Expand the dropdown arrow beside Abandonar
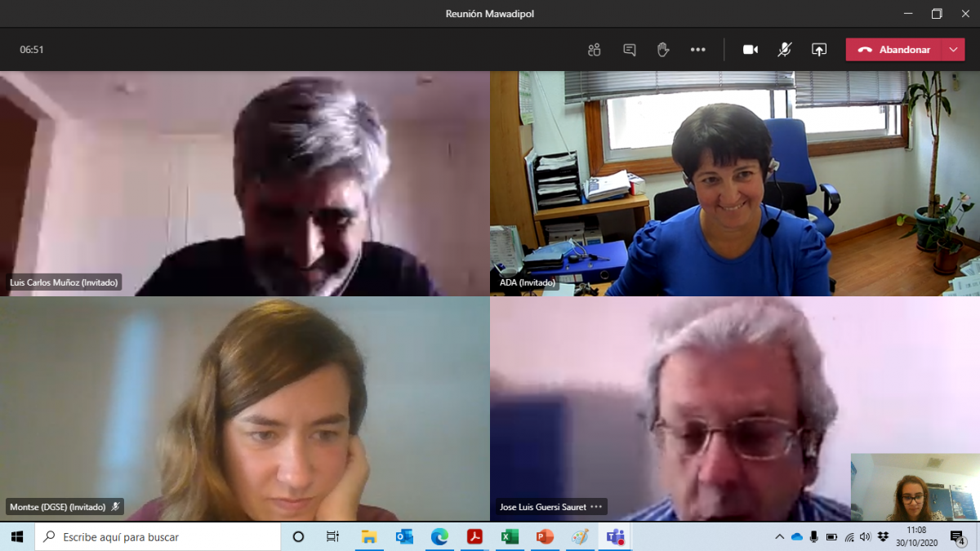This screenshot has width=980, height=551. click(x=953, y=50)
